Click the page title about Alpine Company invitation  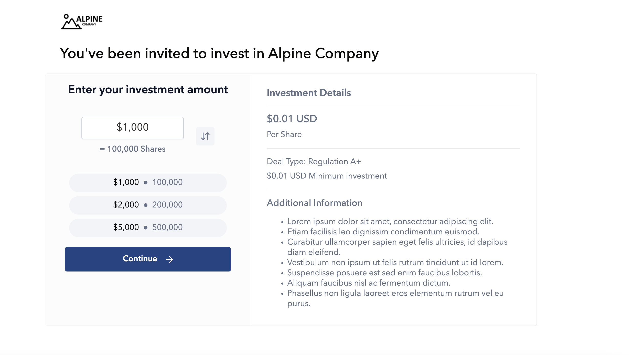click(219, 54)
